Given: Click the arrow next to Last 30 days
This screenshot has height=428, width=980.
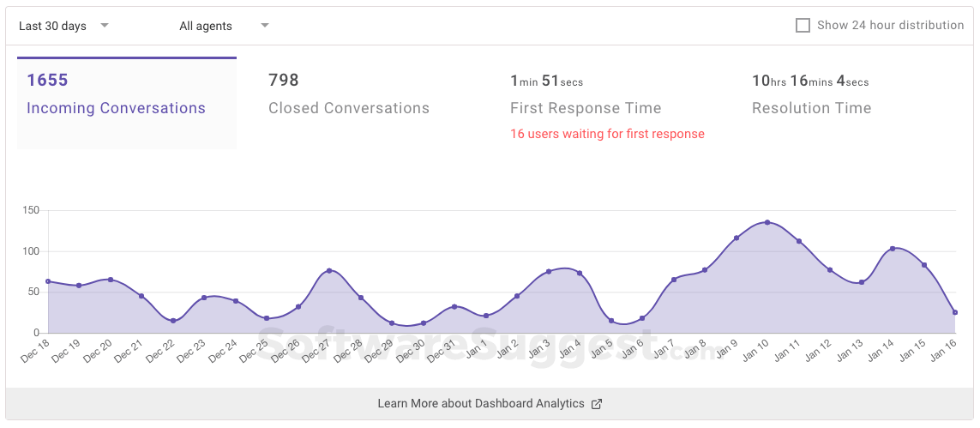Looking at the screenshot, I should (x=105, y=26).
